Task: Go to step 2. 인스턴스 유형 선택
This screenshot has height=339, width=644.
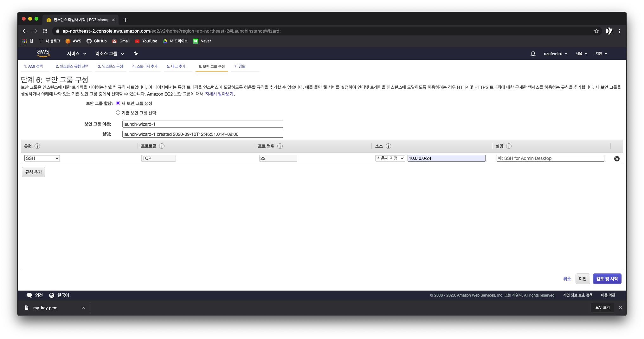Action: click(x=72, y=66)
